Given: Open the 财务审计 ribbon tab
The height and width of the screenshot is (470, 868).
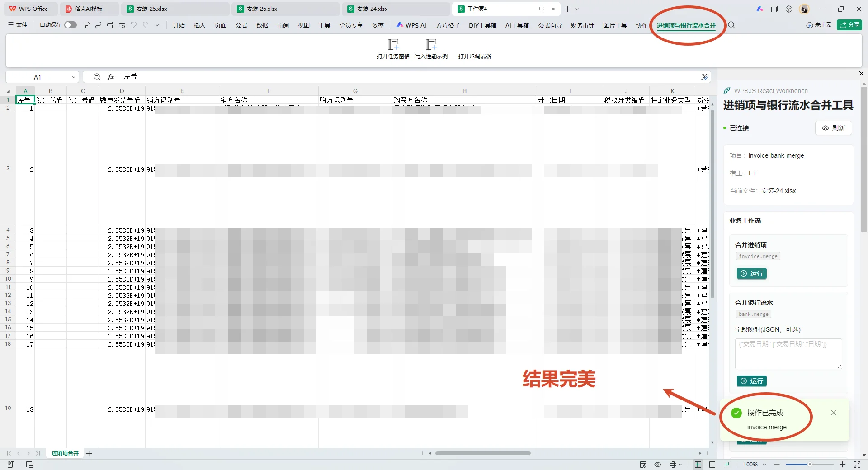Looking at the screenshot, I should [582, 25].
